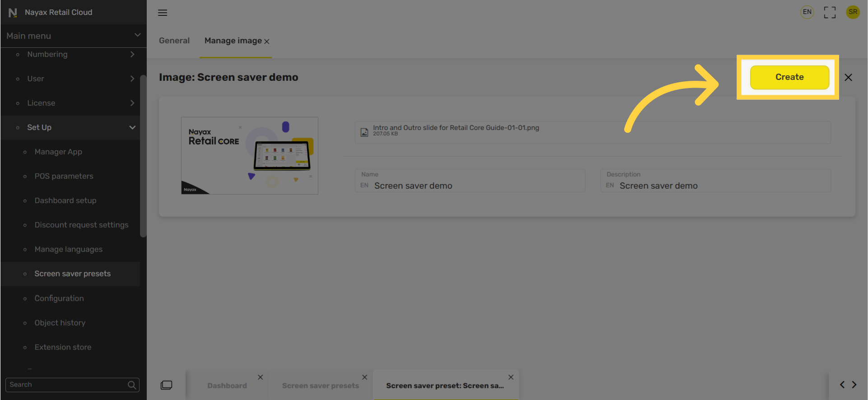Switch language with the EN icon
Image resolution: width=868 pixels, height=400 pixels.
pyautogui.click(x=807, y=12)
